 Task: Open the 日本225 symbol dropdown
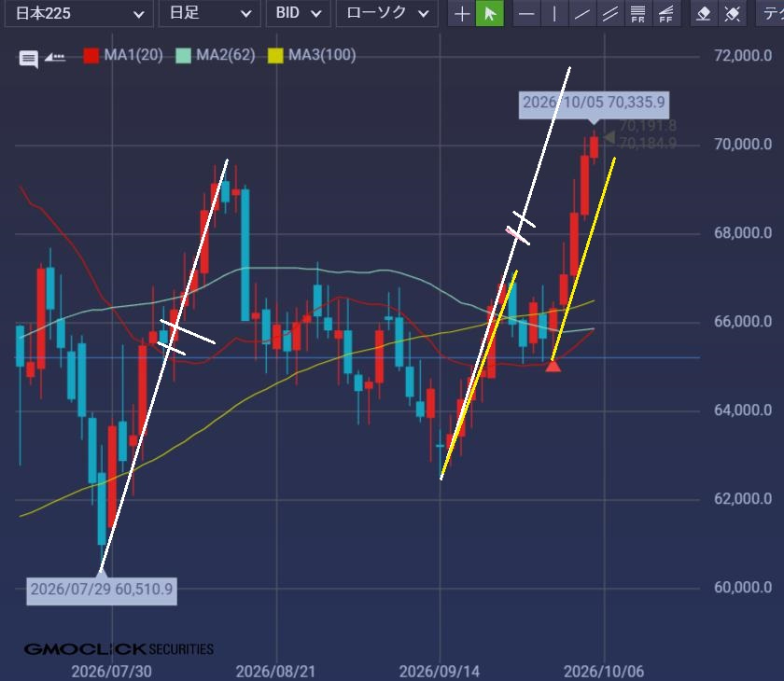pyautogui.click(x=78, y=13)
